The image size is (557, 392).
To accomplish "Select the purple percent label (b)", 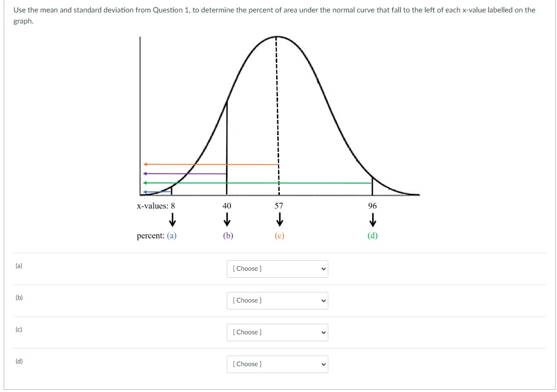I will tap(226, 236).
